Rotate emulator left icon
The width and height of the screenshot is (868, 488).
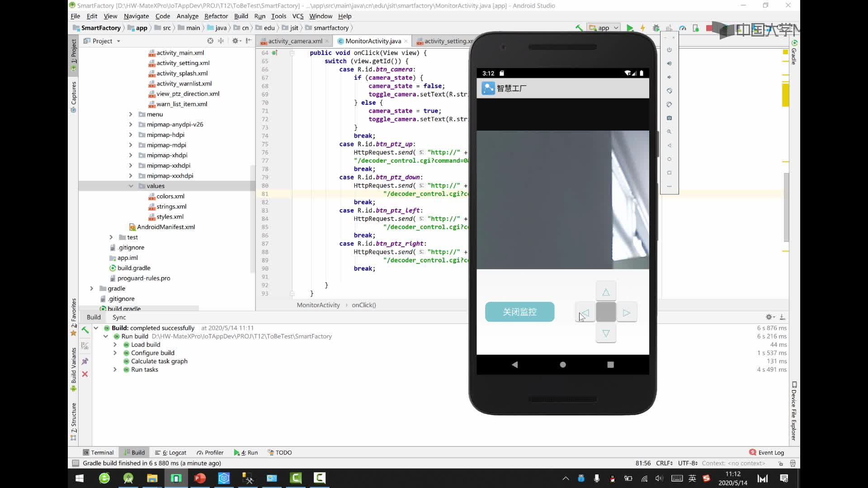pos(669,90)
